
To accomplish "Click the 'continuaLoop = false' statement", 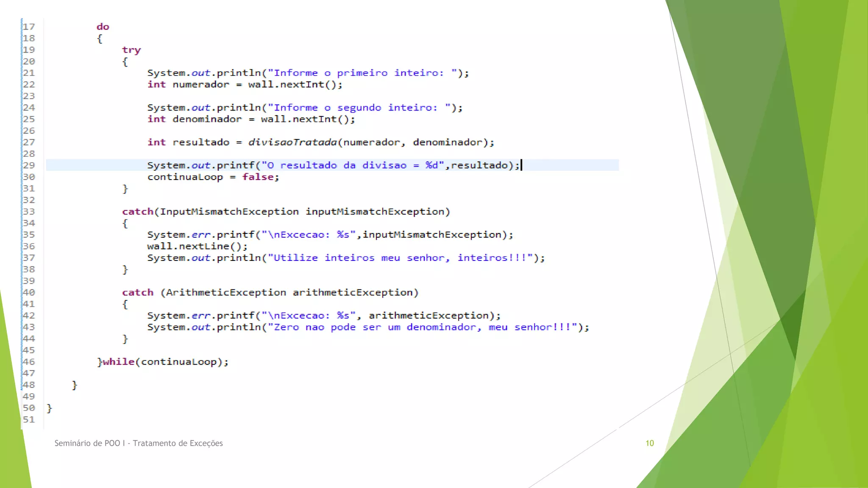I will (213, 177).
